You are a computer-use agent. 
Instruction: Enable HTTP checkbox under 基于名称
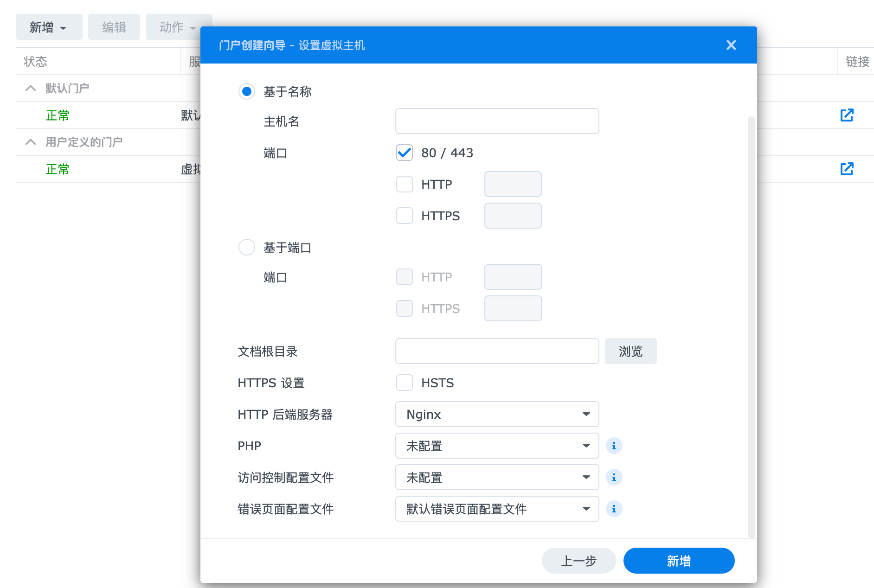(405, 184)
